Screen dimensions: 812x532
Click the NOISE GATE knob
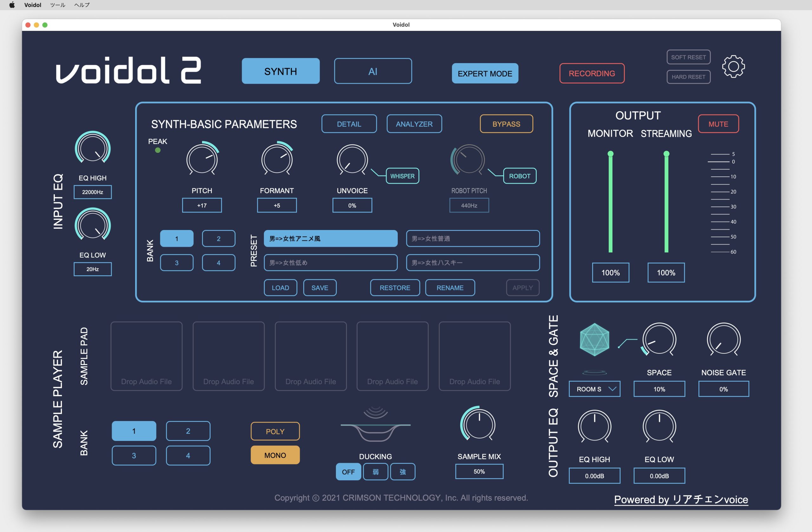(723, 339)
